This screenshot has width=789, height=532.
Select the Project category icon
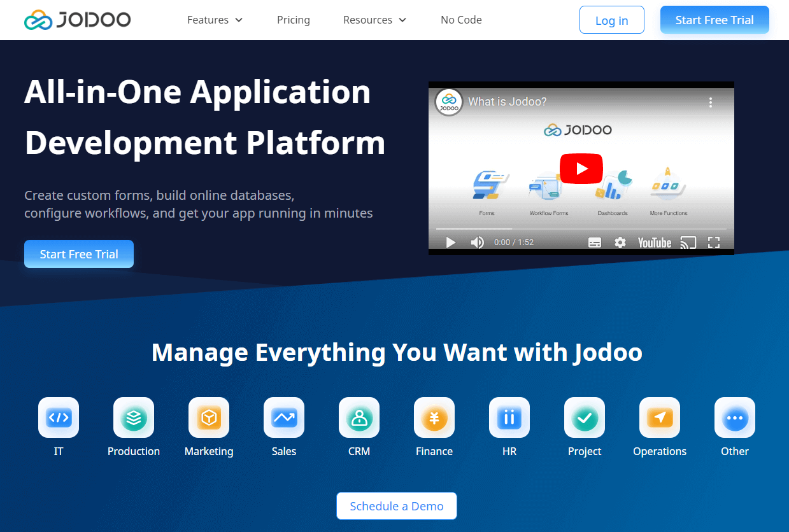tap(585, 417)
